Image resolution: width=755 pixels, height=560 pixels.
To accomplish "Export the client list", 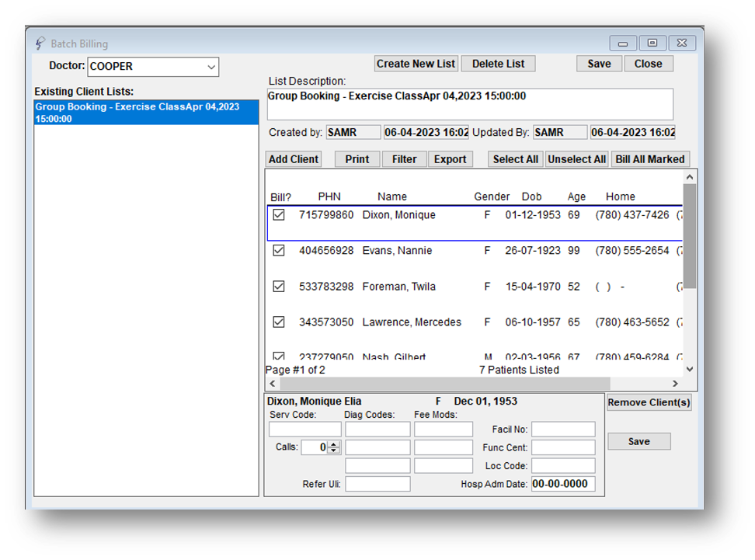I will coord(450,159).
